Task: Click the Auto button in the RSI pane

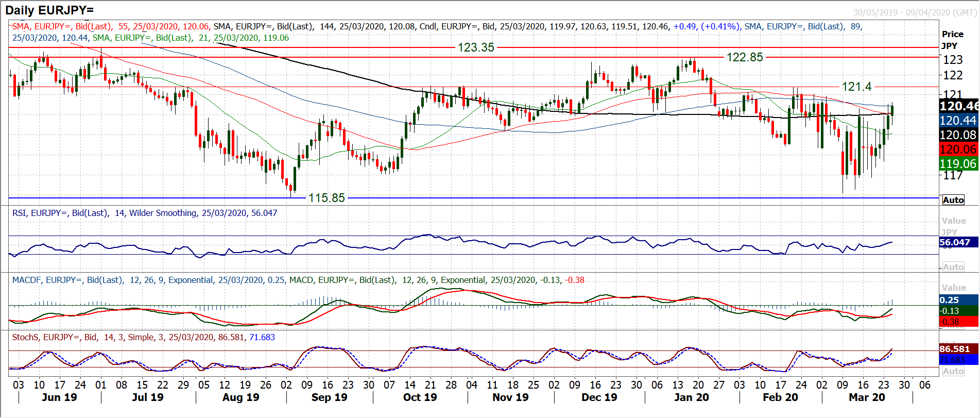Action: point(953,267)
